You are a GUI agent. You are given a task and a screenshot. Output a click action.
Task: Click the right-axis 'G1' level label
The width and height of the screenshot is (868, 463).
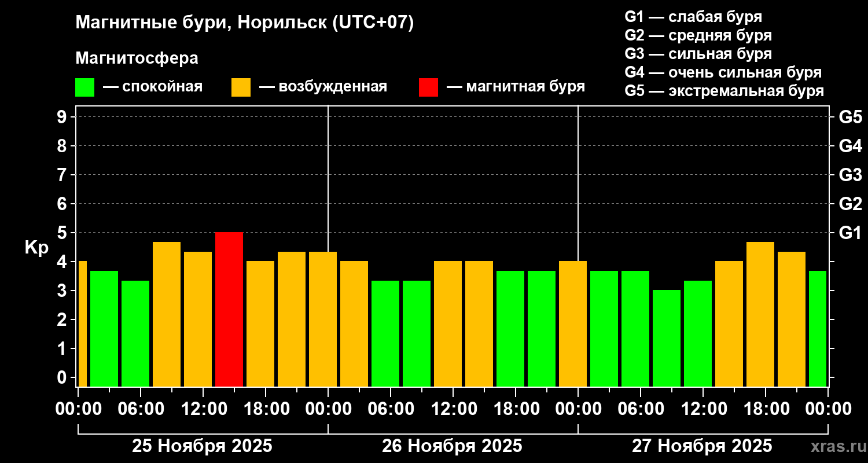point(850,233)
